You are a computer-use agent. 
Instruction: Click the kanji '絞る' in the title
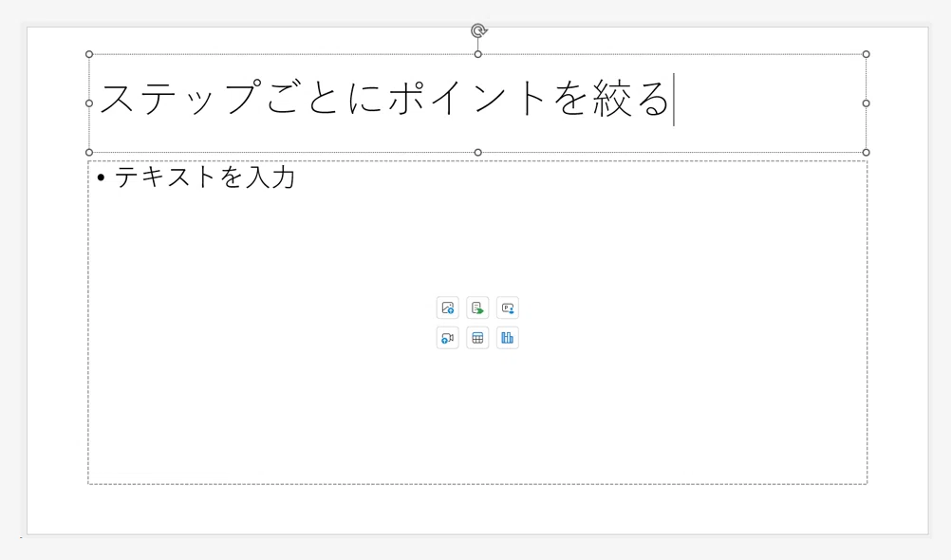pyautogui.click(x=631, y=99)
